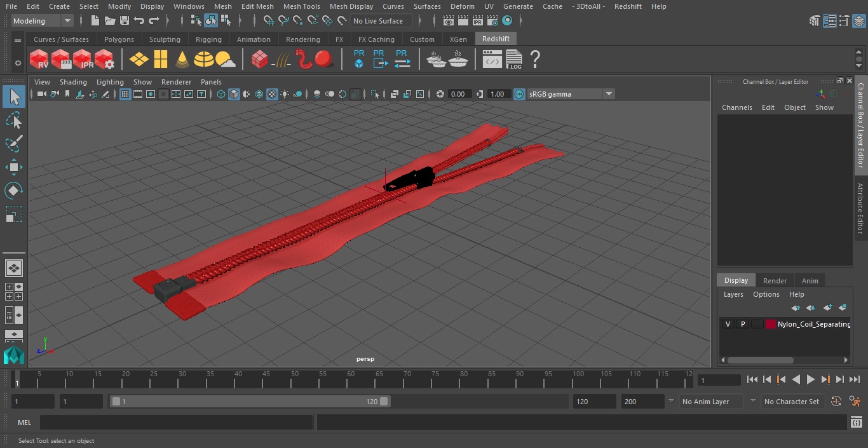Open Redshift render settings gear icon

coord(104,59)
